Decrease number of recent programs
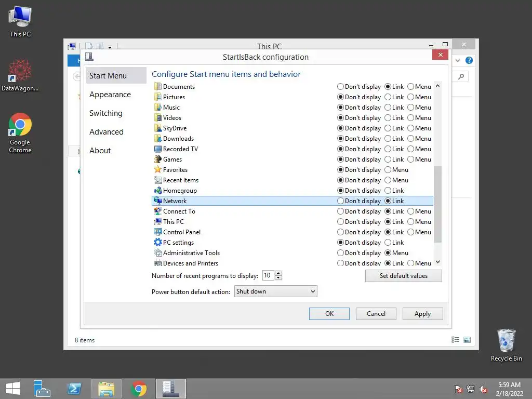The height and width of the screenshot is (399, 532). (x=278, y=277)
